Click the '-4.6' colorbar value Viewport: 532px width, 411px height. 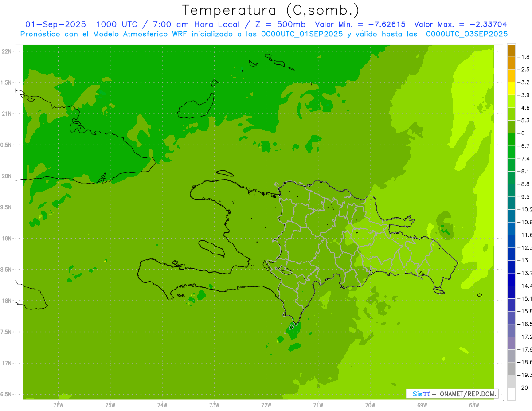coord(524,108)
